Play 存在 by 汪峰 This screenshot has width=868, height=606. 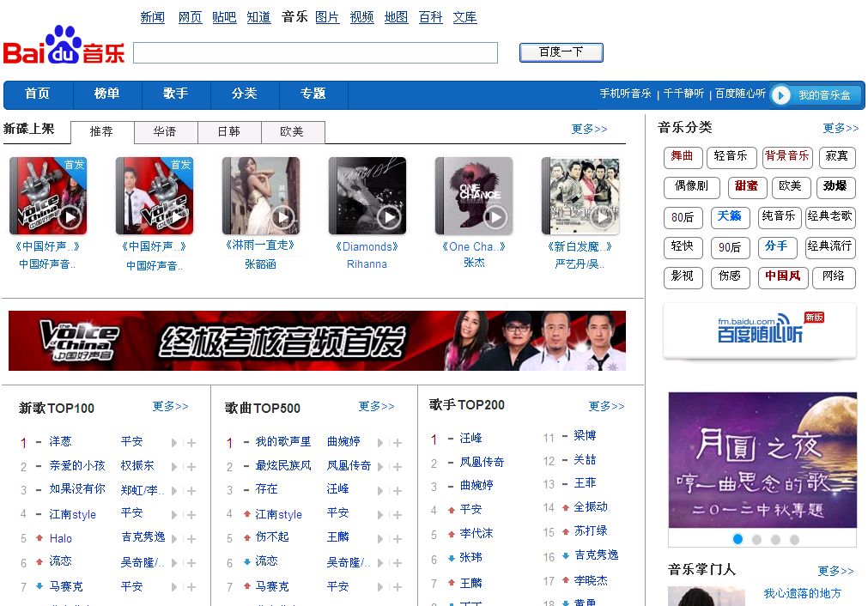379,491
